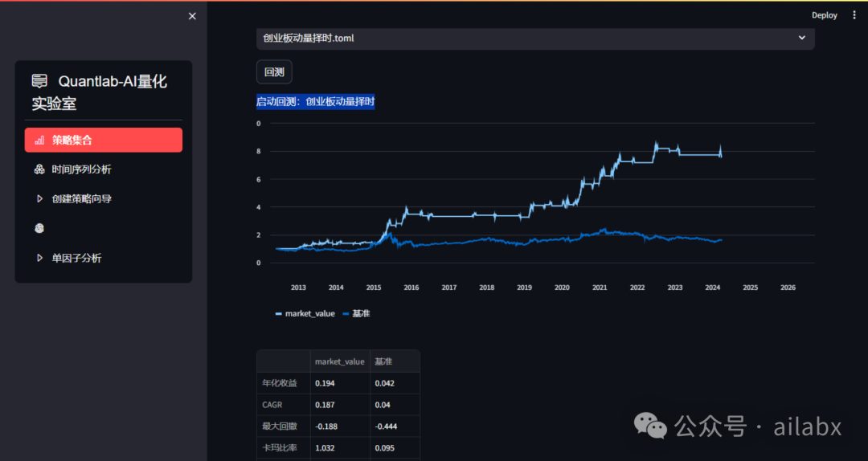Open the 创业板动量择时.toml strategy dropdown
Screen dimensions: 868x461
[x=535, y=39]
